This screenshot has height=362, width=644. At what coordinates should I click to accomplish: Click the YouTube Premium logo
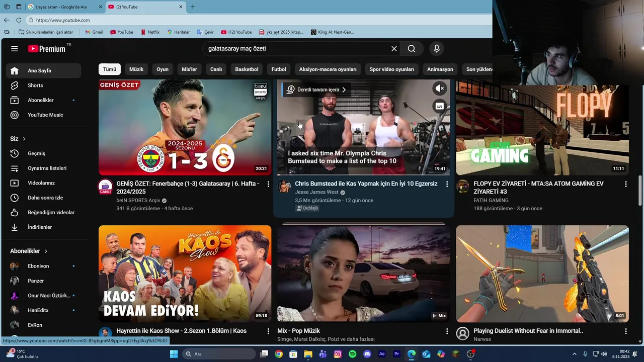pyautogui.click(x=46, y=49)
